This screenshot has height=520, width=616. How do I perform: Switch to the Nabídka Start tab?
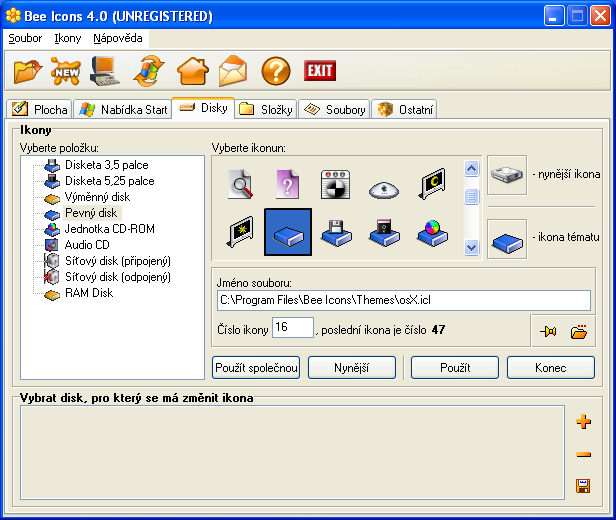(123, 109)
